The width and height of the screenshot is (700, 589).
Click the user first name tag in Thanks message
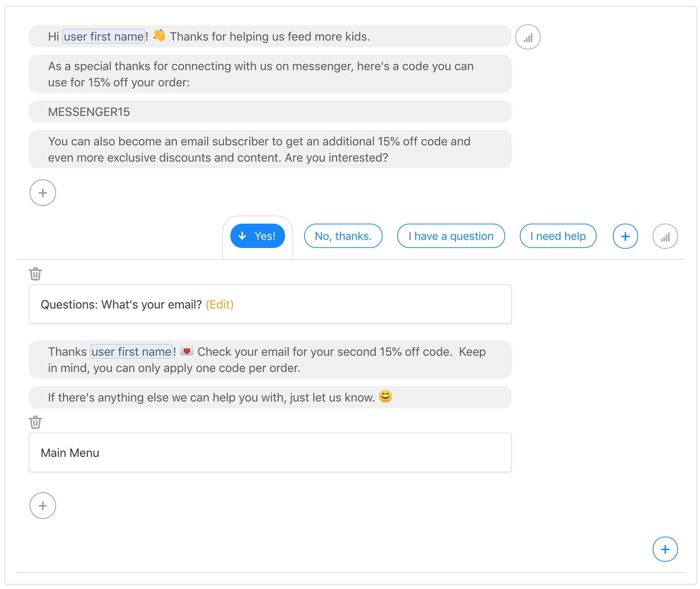pos(131,352)
